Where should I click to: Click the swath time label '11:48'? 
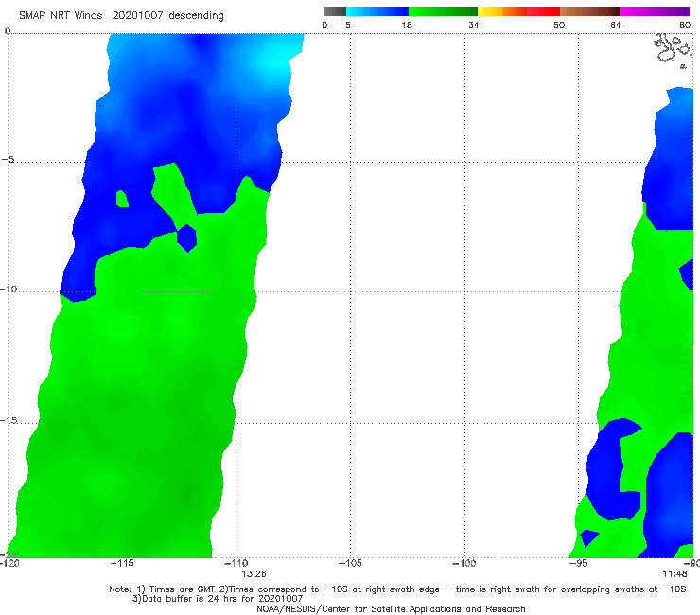click(674, 574)
